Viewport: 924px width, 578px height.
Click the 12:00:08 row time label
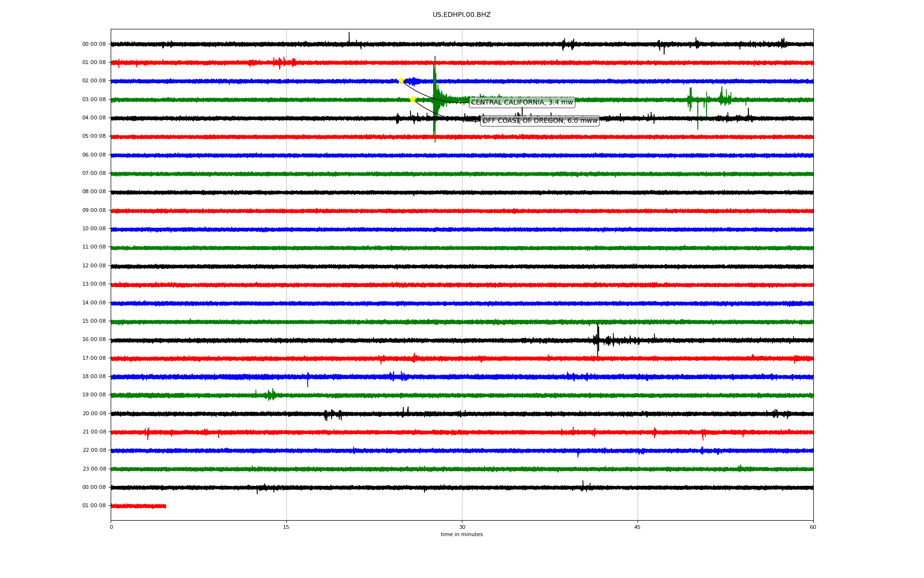94,266
